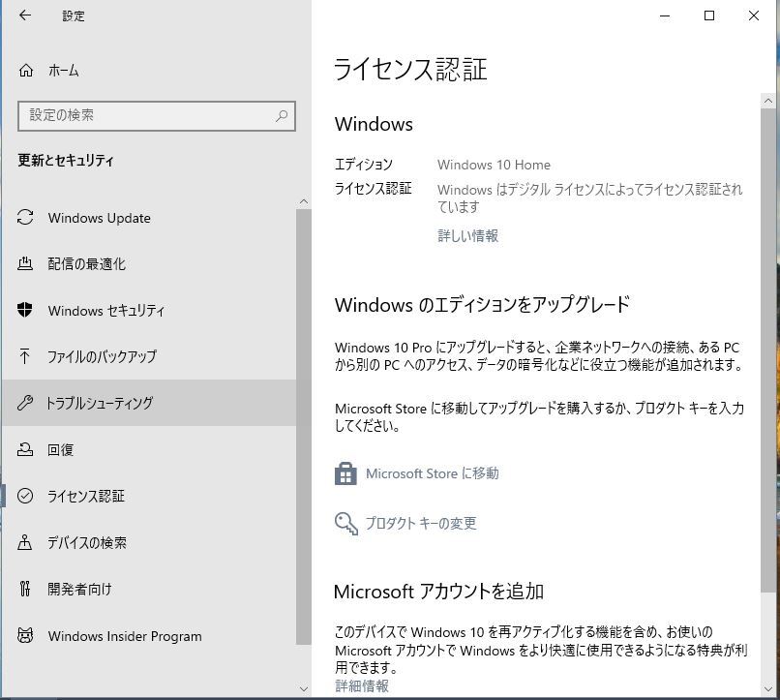Maximize the 設定 window
The image size is (780, 700).
pos(709,15)
